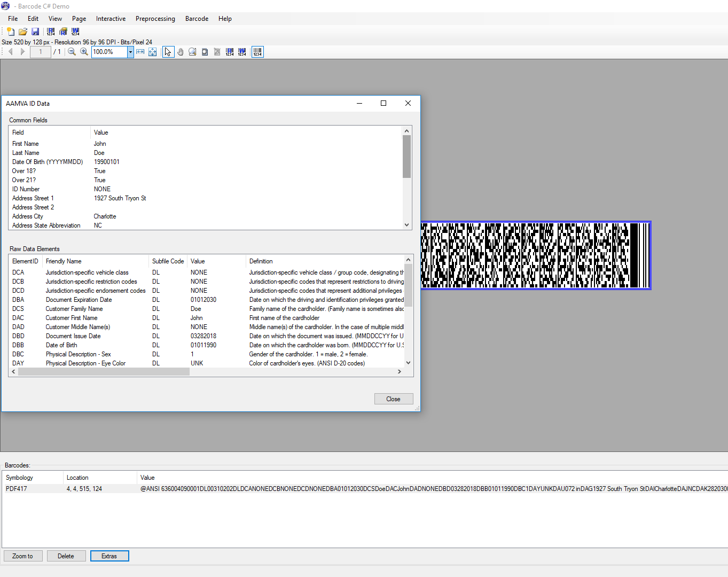Screen dimensions: 728x577
Task: Select the zoom to selection tool
Action: pos(192,52)
